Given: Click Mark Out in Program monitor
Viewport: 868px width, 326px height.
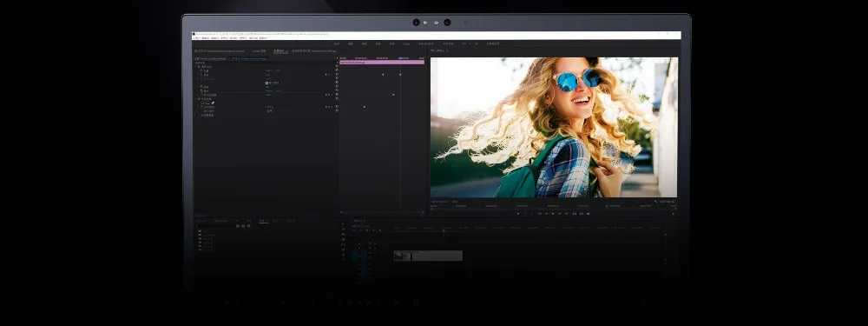Looking at the screenshot, I should 532,214.
